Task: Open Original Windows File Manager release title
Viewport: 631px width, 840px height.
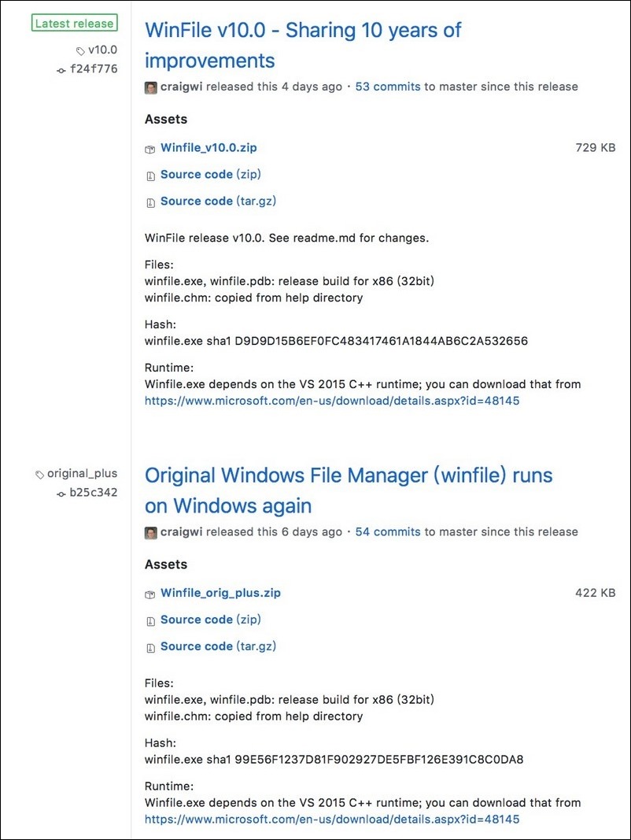Action: coord(349,490)
